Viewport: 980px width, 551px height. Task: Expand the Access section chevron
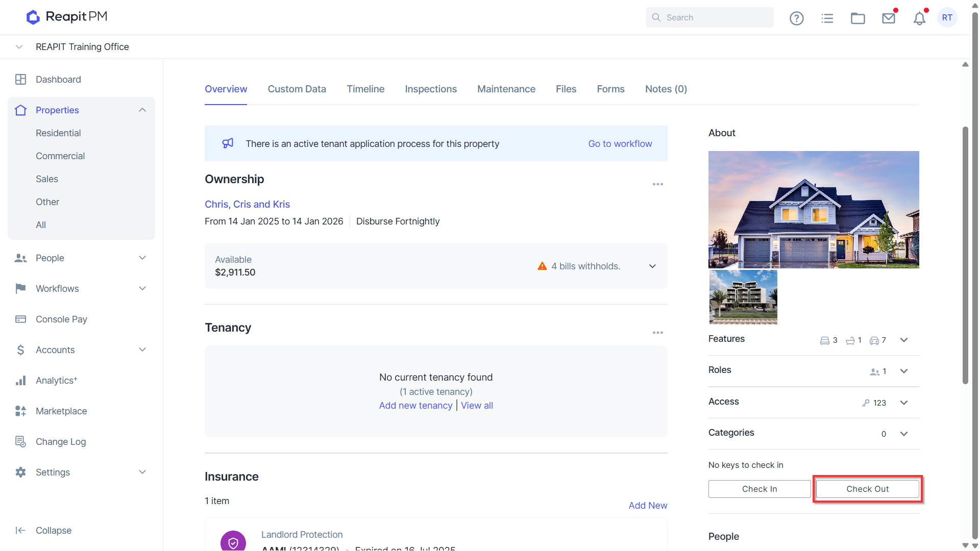(904, 403)
